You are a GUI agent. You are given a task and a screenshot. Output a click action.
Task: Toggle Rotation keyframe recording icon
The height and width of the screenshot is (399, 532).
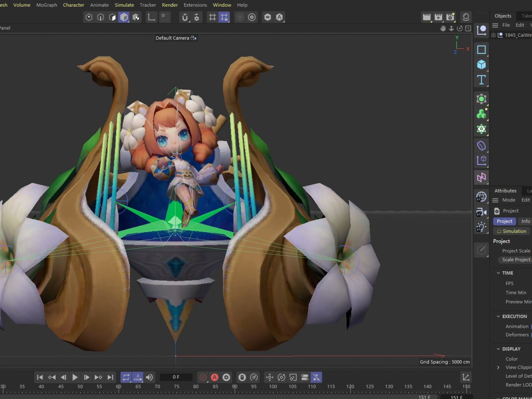pos(281,377)
